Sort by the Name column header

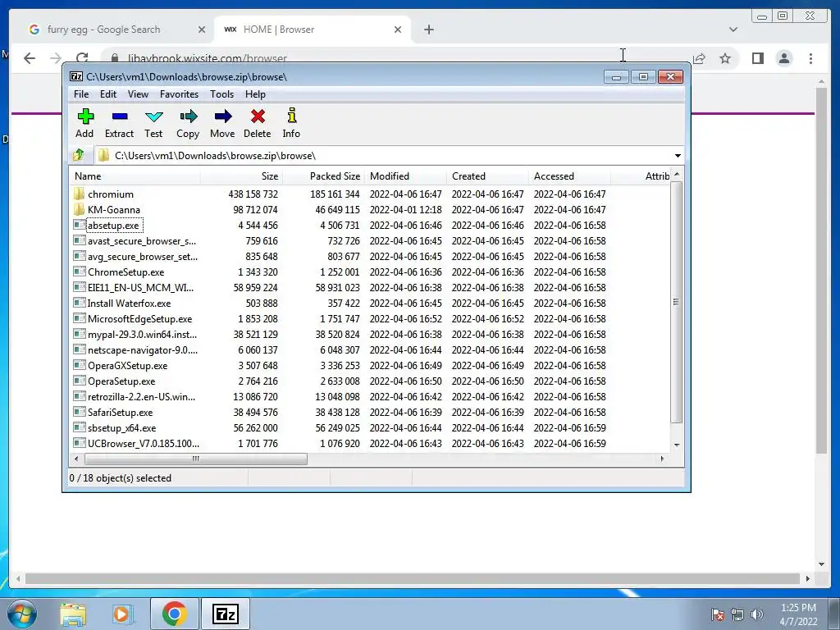click(135, 176)
